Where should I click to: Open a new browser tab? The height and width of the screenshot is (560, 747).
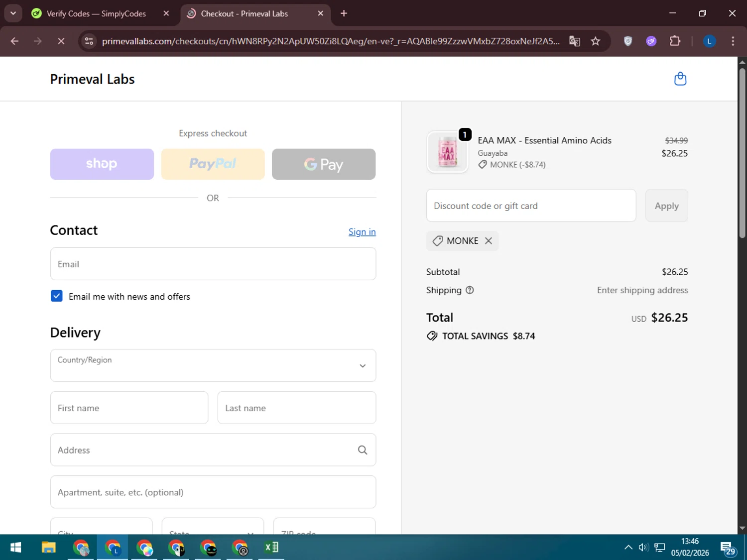(344, 13)
